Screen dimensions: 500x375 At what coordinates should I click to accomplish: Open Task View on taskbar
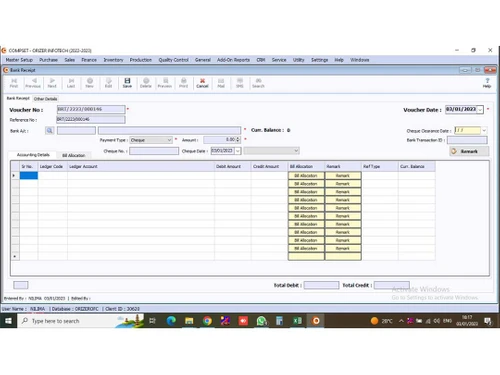click(152, 321)
